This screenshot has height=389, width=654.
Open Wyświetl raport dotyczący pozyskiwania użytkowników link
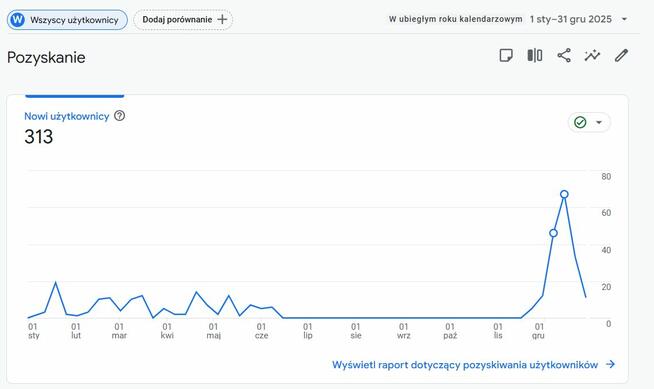[x=465, y=365]
